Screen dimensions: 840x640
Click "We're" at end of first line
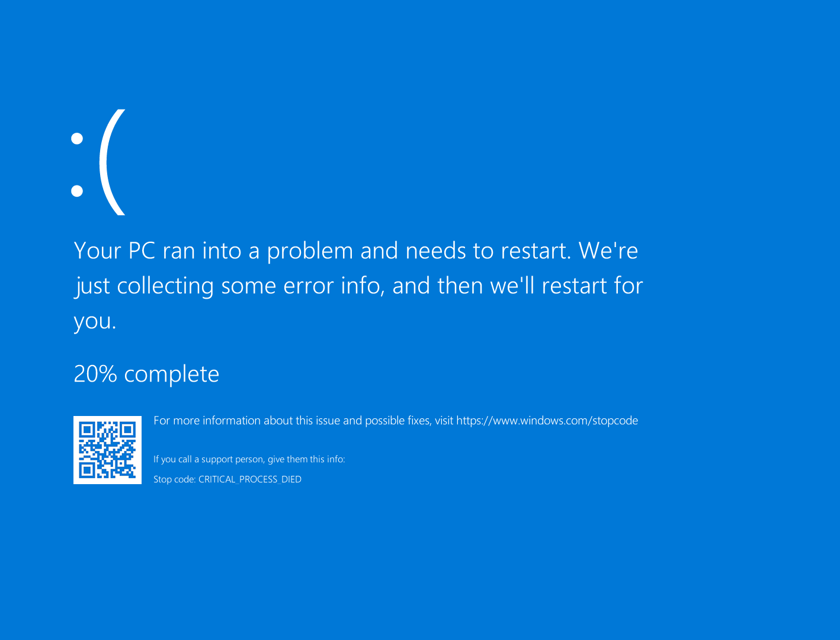pos(608,251)
